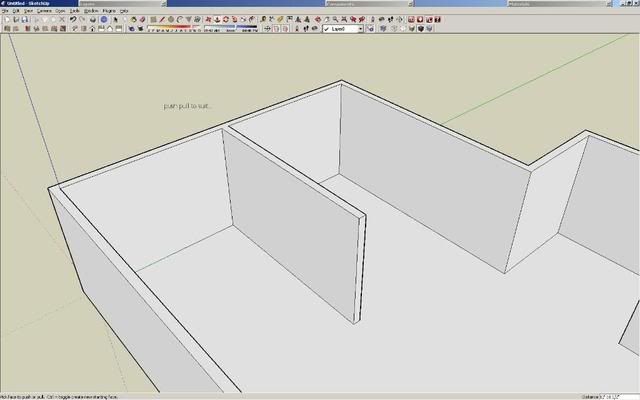Open the File menu
The width and height of the screenshot is (640, 400).
pyautogui.click(x=5, y=11)
